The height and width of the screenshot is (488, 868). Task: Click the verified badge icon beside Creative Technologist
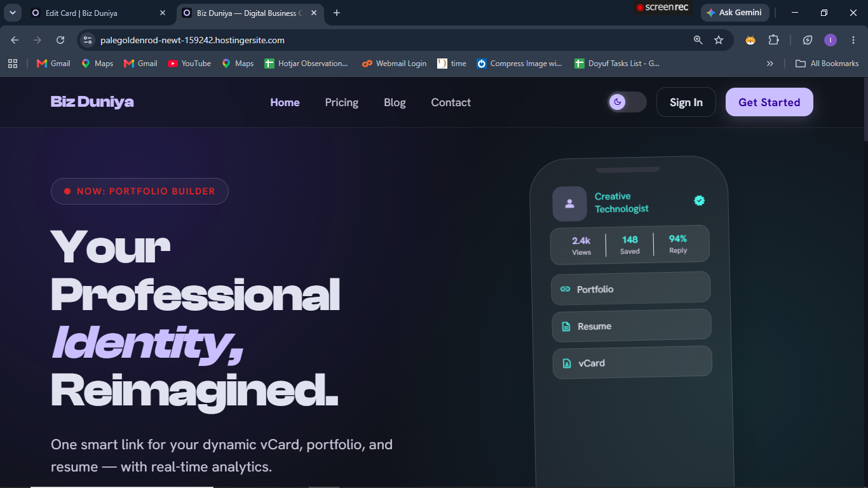tap(699, 200)
